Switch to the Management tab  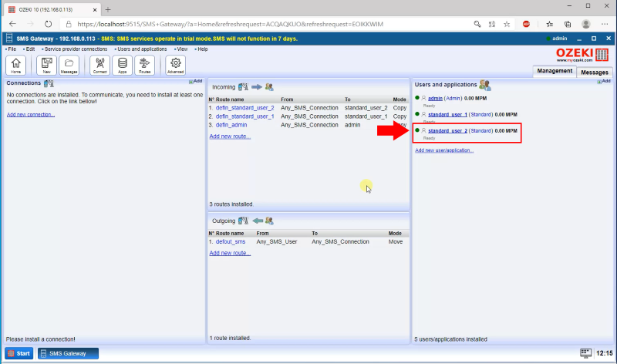coord(555,71)
